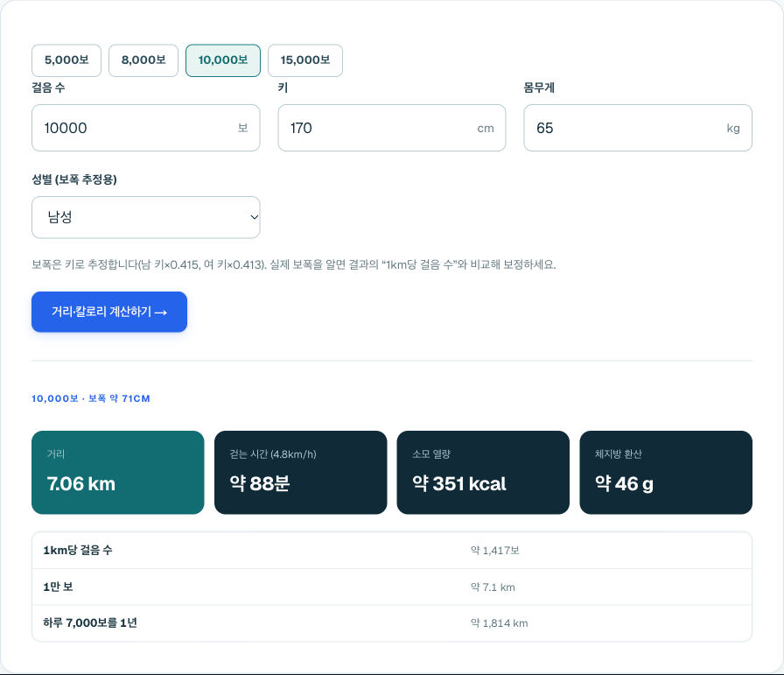
Task: Open the 성별 dropdown showing 남성
Action: 145,217
